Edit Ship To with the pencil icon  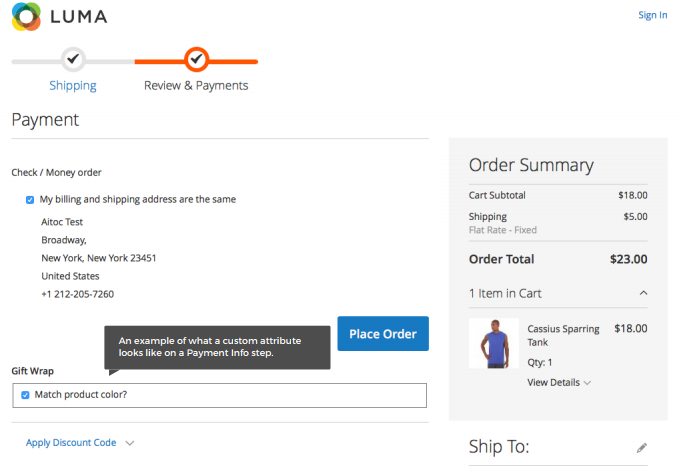642,448
